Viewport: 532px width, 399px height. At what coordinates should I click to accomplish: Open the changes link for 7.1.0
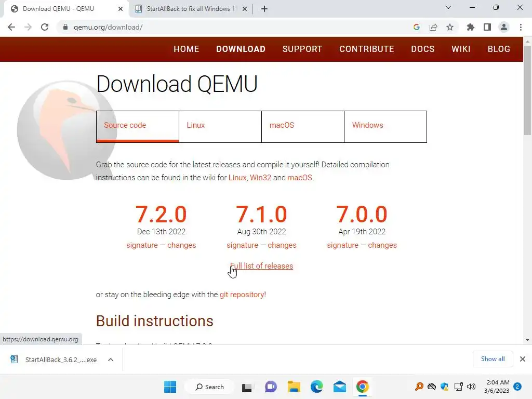(x=282, y=245)
